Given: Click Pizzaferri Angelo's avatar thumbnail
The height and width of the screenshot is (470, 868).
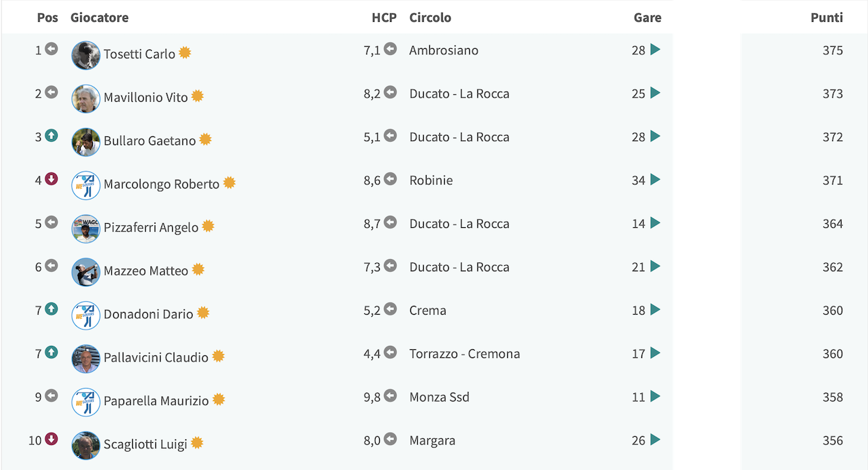Looking at the screenshot, I should (86, 229).
